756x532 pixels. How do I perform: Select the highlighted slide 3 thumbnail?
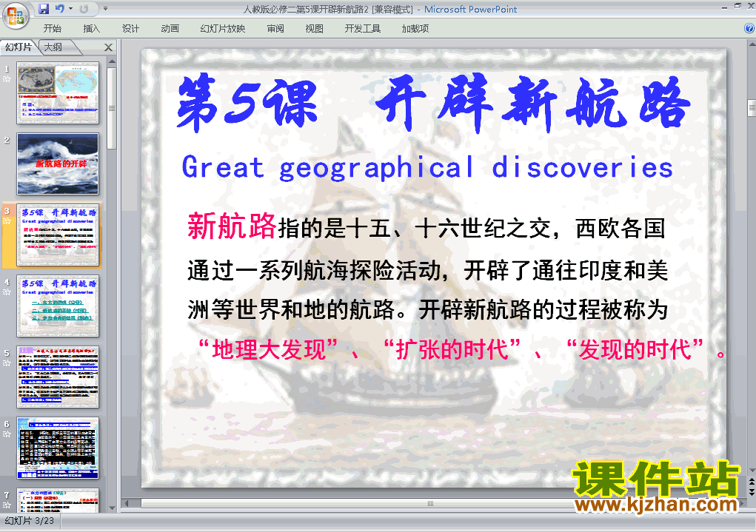(x=58, y=235)
